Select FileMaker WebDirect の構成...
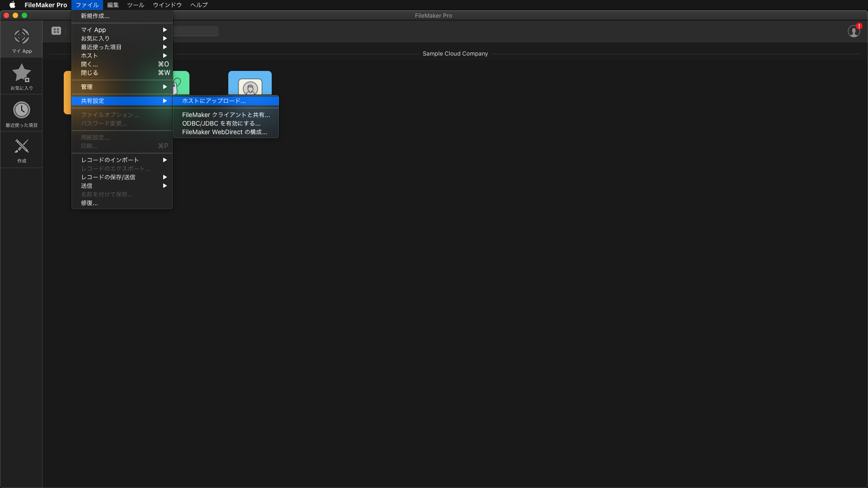This screenshot has width=868, height=488. (x=225, y=132)
